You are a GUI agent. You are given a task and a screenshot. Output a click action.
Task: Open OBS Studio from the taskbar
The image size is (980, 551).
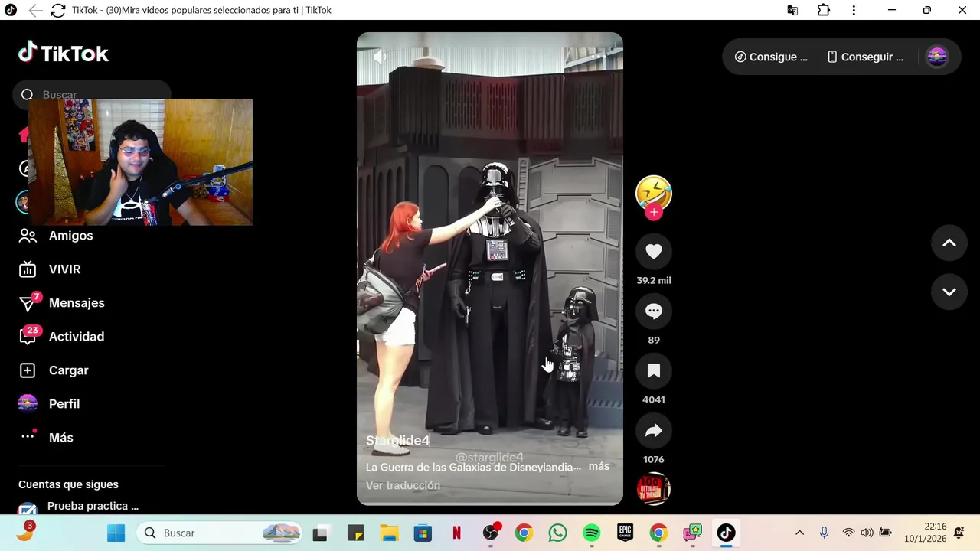pyautogui.click(x=491, y=533)
